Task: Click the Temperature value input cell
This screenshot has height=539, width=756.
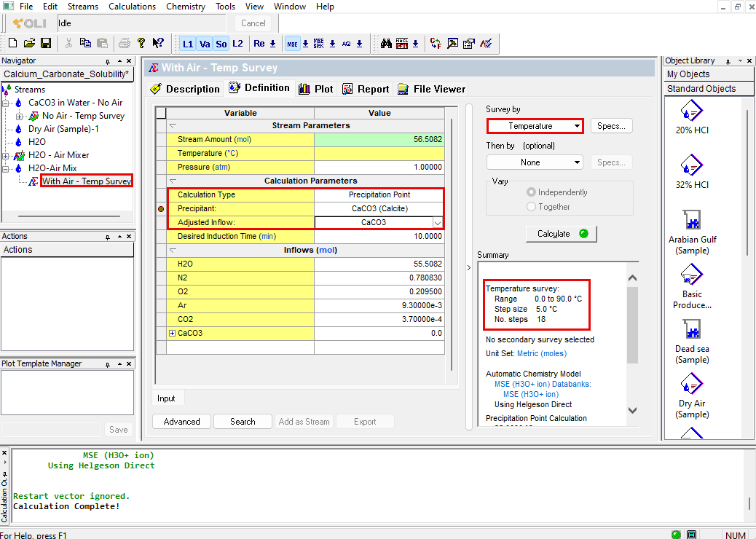Action: pyautogui.click(x=379, y=153)
